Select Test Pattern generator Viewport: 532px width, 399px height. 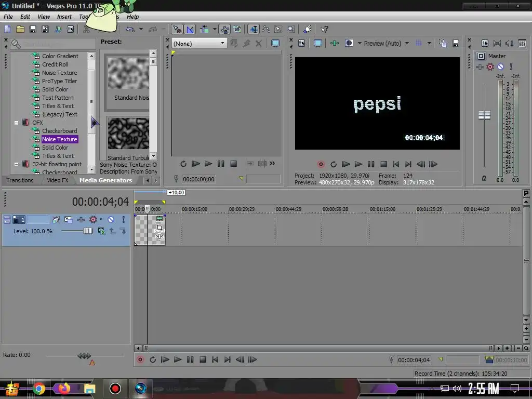pos(58,98)
